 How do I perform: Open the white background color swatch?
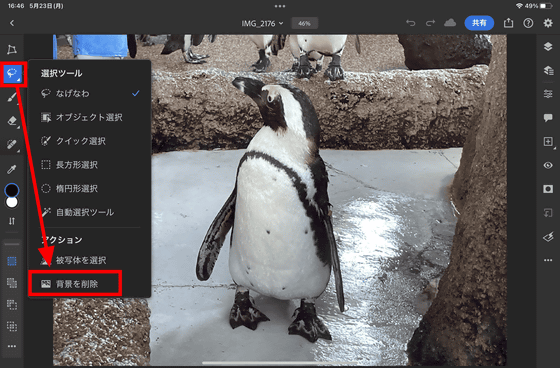[12, 202]
